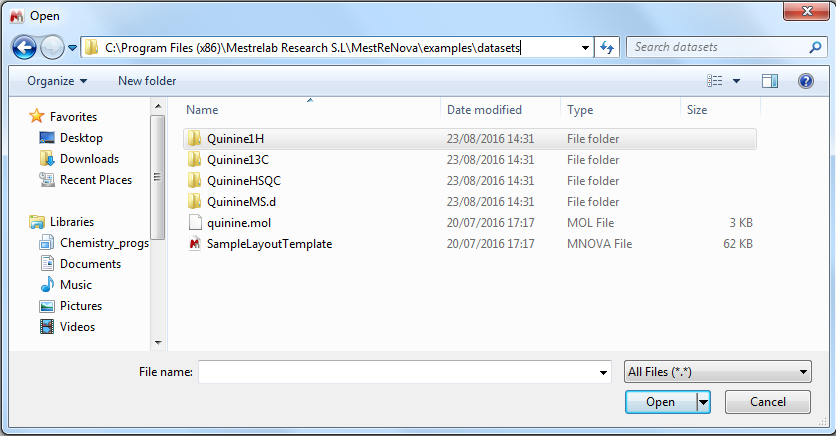The image size is (836, 436).
Task: Click into Search datasets field
Action: point(717,47)
